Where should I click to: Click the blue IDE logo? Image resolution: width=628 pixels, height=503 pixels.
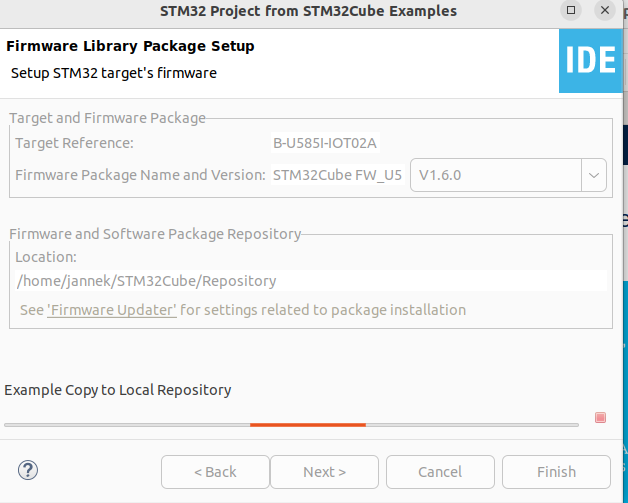click(590, 60)
